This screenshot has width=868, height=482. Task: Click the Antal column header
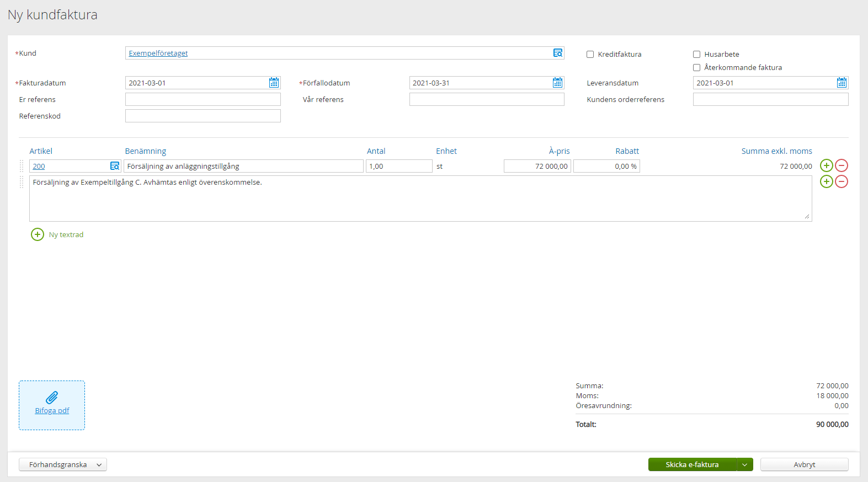[376, 151]
